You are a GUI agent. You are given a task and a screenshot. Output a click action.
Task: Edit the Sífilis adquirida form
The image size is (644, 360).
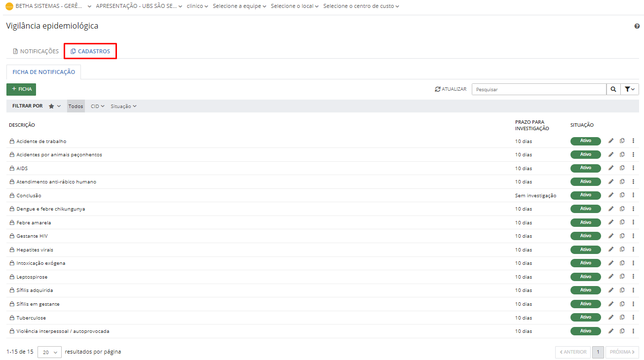pyautogui.click(x=611, y=290)
